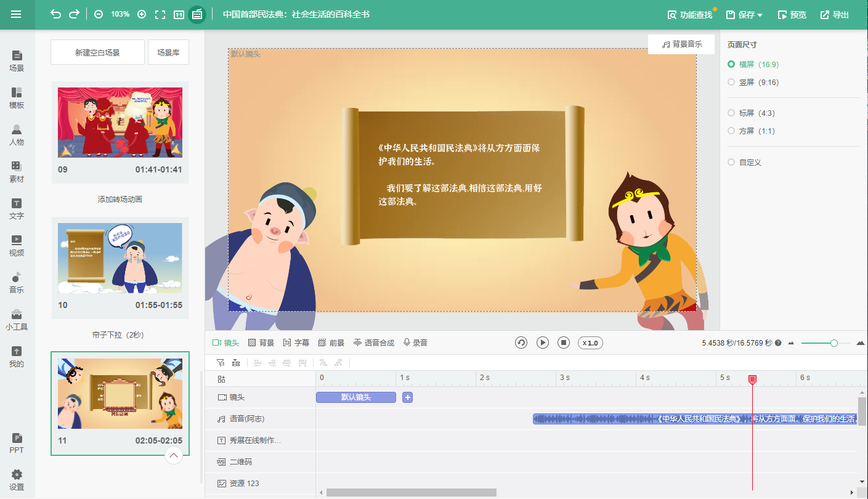
Task: Open 功能查找 feature search
Action: pos(691,15)
